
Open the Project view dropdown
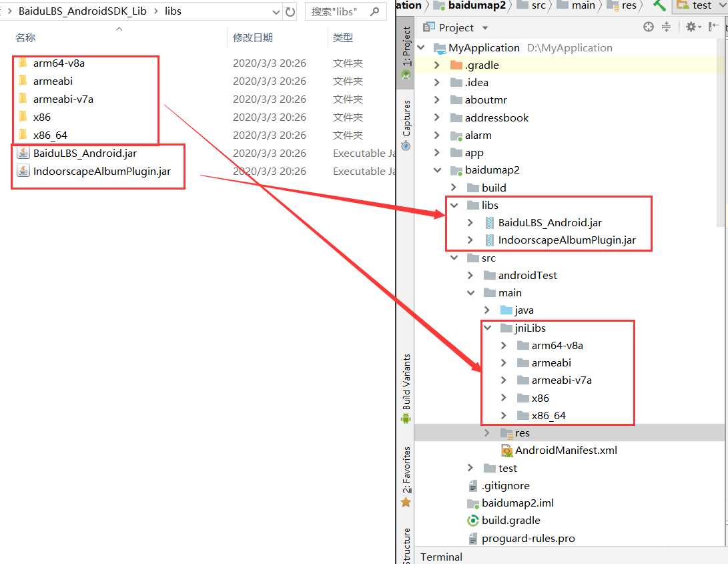pyautogui.click(x=485, y=28)
